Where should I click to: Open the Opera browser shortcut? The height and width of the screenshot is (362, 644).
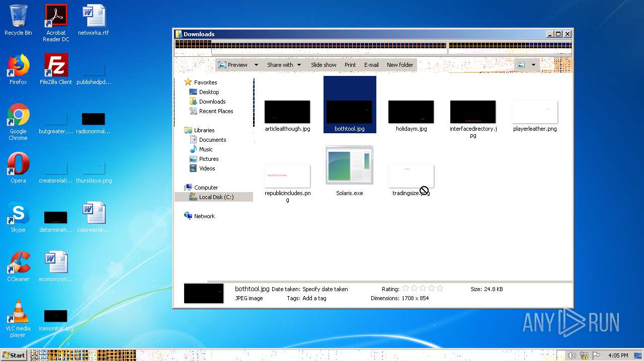coord(18,168)
